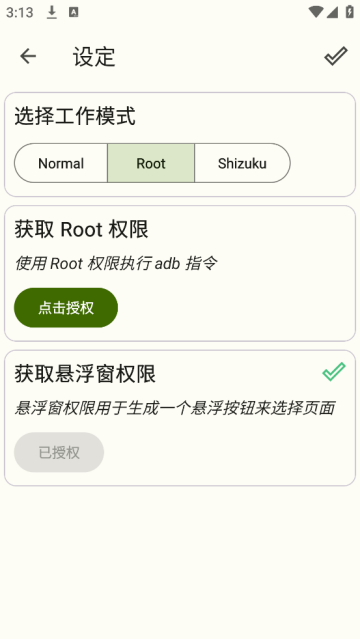Tap the battery charging status icon
This screenshot has width=360, height=639.
349,12
